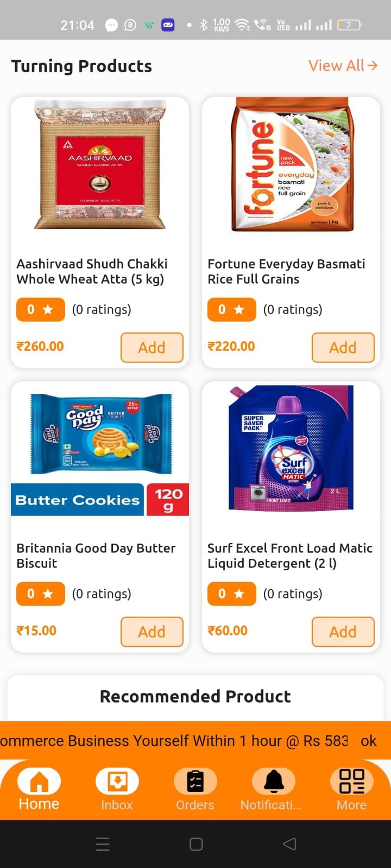Tap the Android back navigation icon

(x=290, y=844)
